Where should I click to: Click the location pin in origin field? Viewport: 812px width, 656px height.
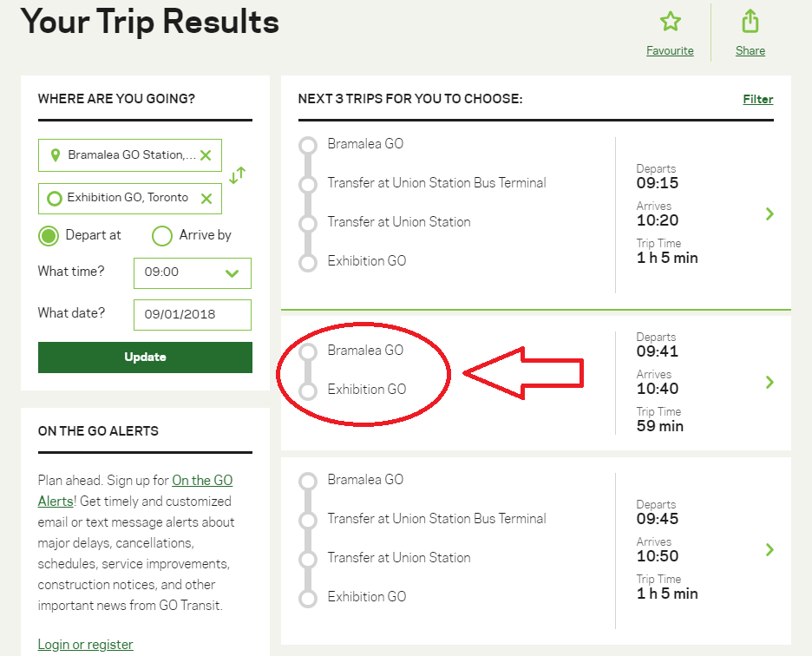56,155
